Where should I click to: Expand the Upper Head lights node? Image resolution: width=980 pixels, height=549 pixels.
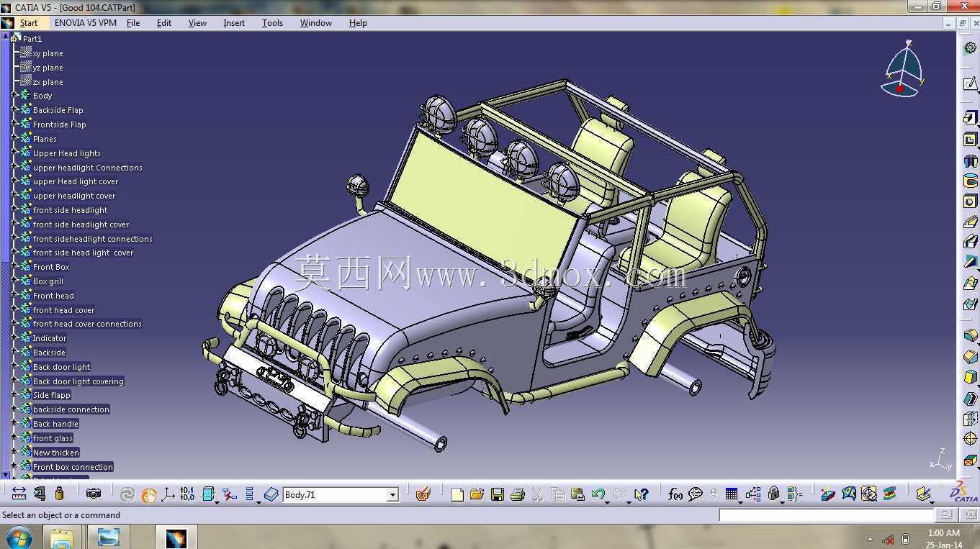[x=14, y=153]
